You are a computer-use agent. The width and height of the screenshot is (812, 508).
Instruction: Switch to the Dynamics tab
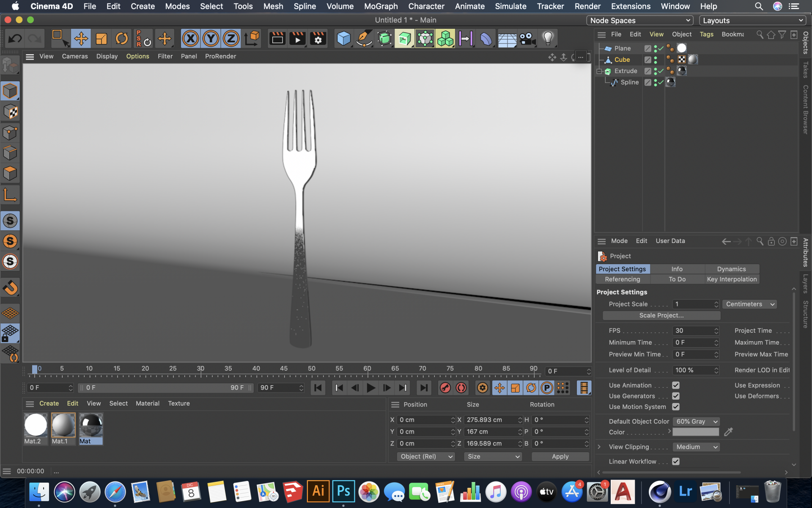(x=731, y=269)
